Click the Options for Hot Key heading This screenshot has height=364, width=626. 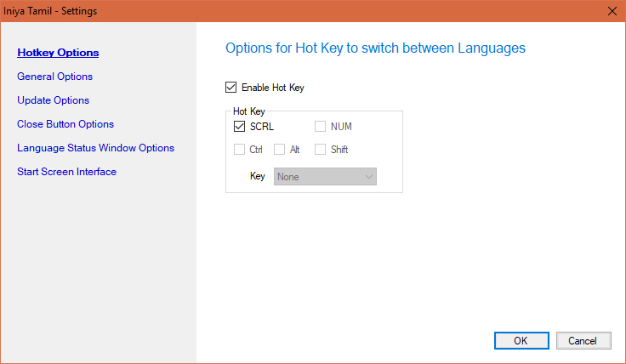coord(375,48)
